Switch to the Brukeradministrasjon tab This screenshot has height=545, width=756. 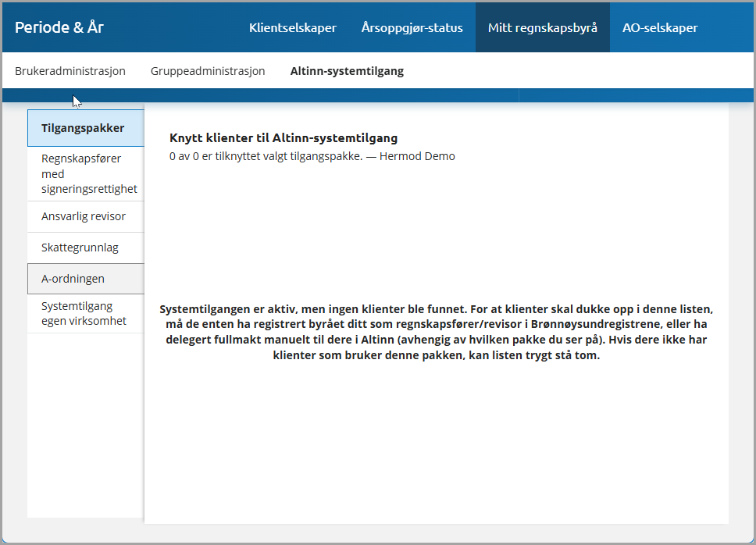70,71
